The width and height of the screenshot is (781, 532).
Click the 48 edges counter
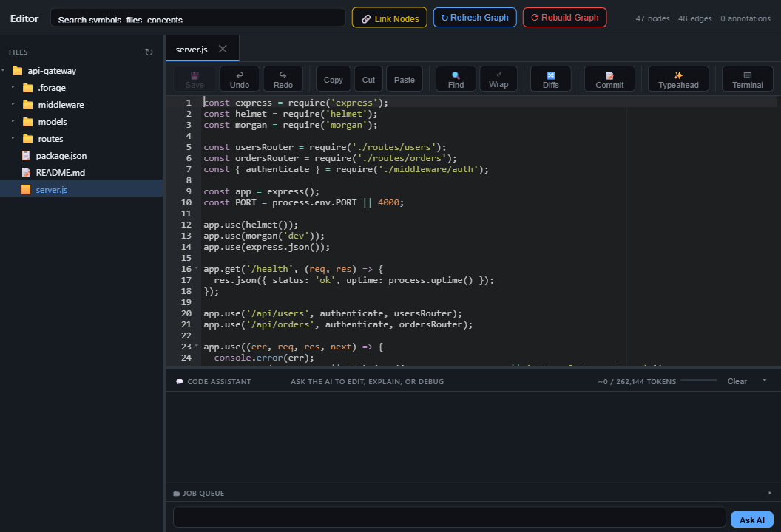tap(694, 18)
